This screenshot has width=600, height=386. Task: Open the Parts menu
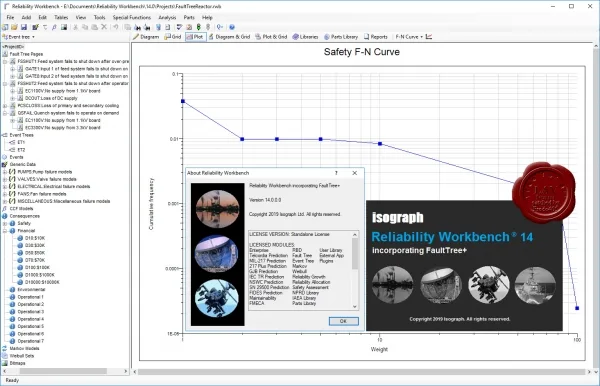pos(189,17)
